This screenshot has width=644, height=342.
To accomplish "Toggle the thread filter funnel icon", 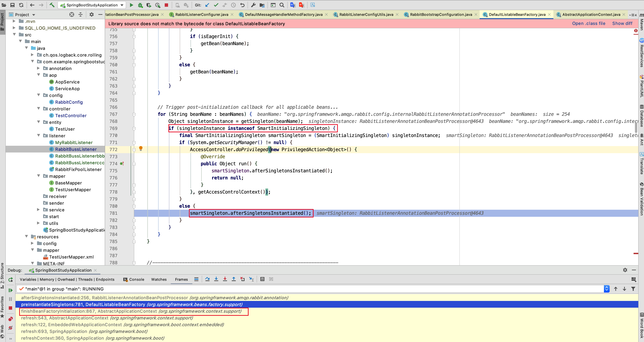I will (633, 289).
